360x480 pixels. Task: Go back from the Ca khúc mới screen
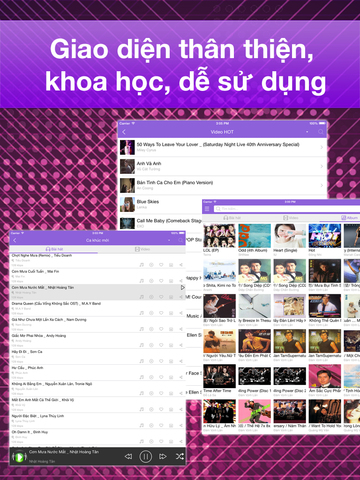click(15, 240)
